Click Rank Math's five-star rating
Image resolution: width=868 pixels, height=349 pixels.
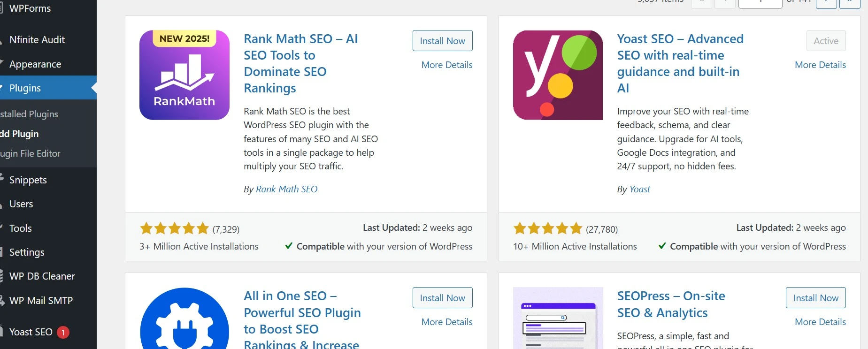(x=174, y=229)
